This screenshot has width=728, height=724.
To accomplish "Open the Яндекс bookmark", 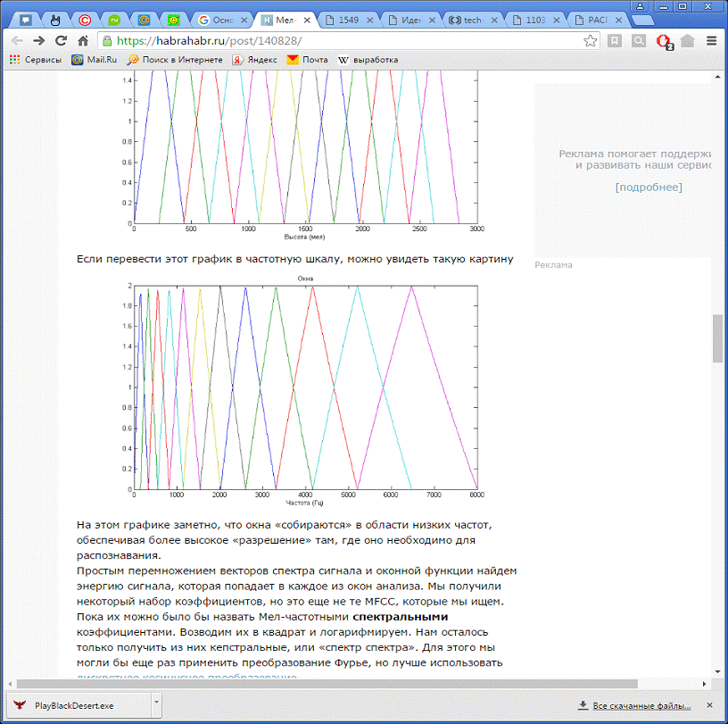I will pyautogui.click(x=254, y=60).
